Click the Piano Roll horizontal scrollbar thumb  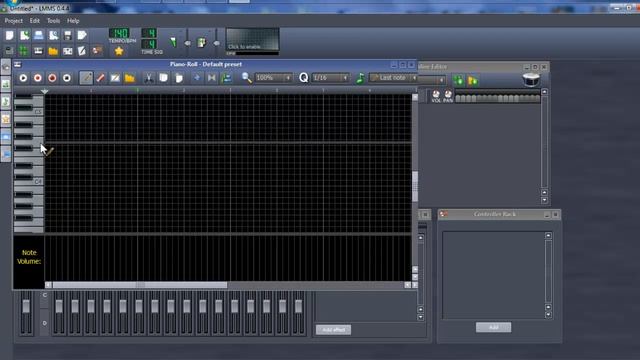tap(140, 285)
